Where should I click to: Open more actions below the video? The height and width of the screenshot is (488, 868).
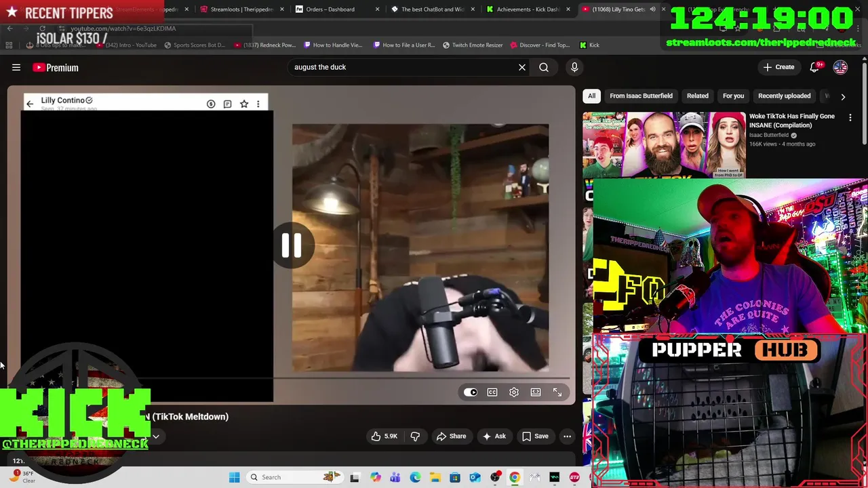567,436
